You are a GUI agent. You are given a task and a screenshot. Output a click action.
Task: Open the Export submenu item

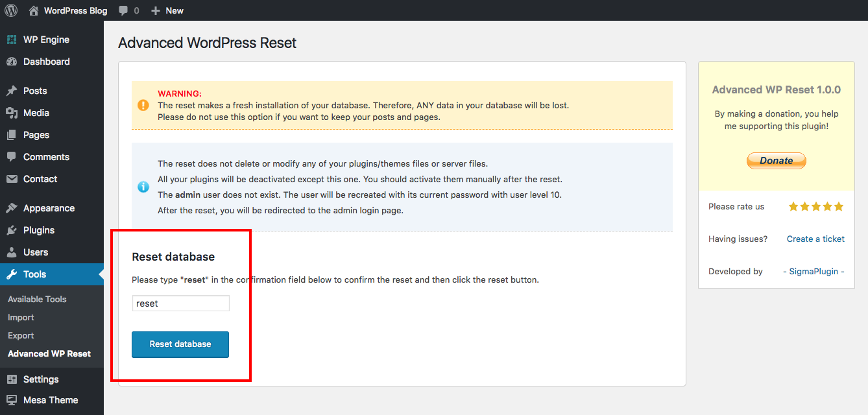click(x=21, y=335)
